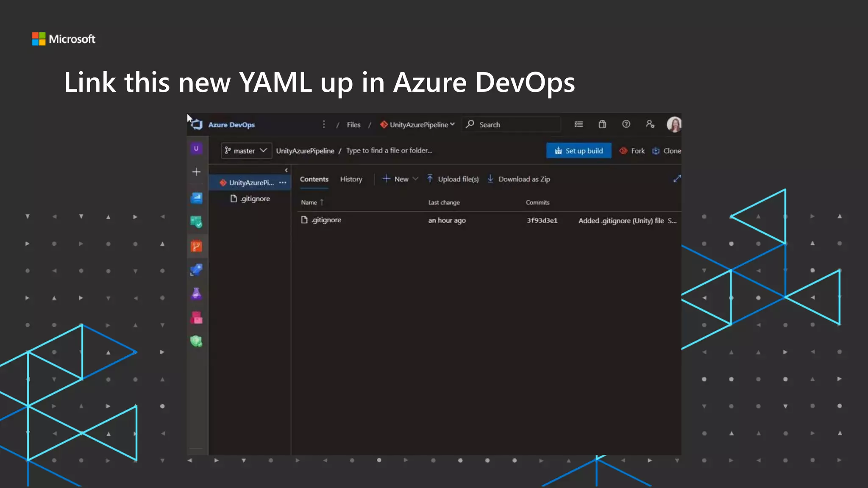The width and height of the screenshot is (868, 488).
Task: Click the Fork button
Action: pyautogui.click(x=632, y=151)
